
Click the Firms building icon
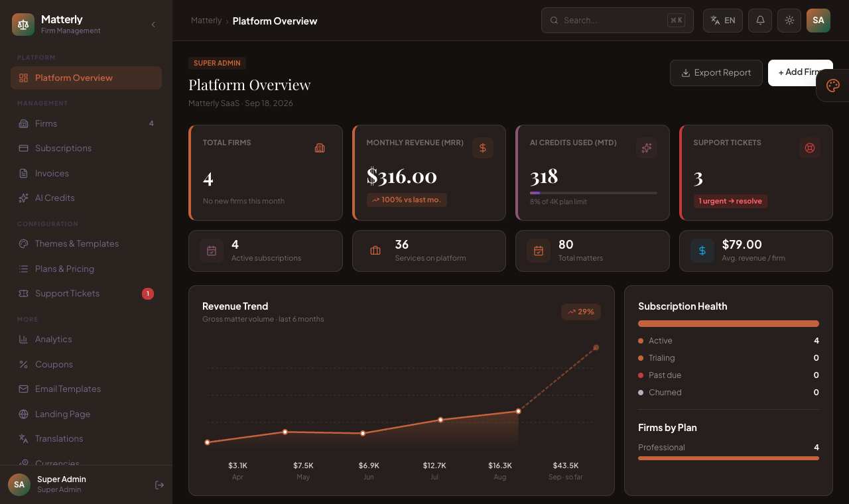tap(23, 123)
